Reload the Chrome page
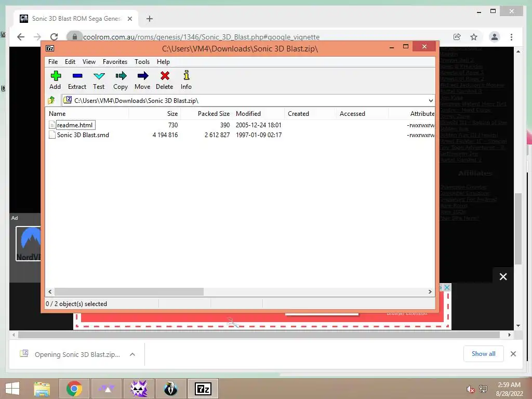This screenshot has height=399, width=532. pos(54,37)
